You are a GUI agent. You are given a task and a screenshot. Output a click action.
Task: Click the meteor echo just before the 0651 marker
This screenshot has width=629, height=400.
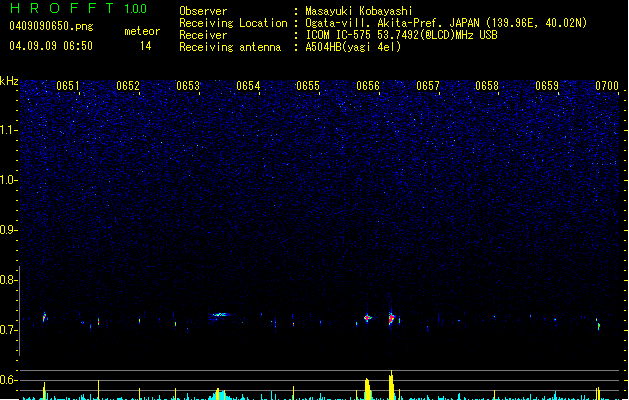45,317
